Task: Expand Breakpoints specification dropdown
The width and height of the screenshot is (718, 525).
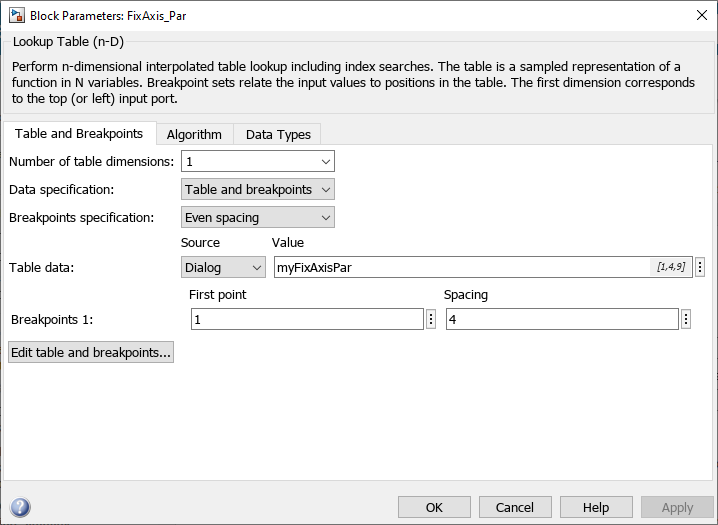Action: click(257, 217)
